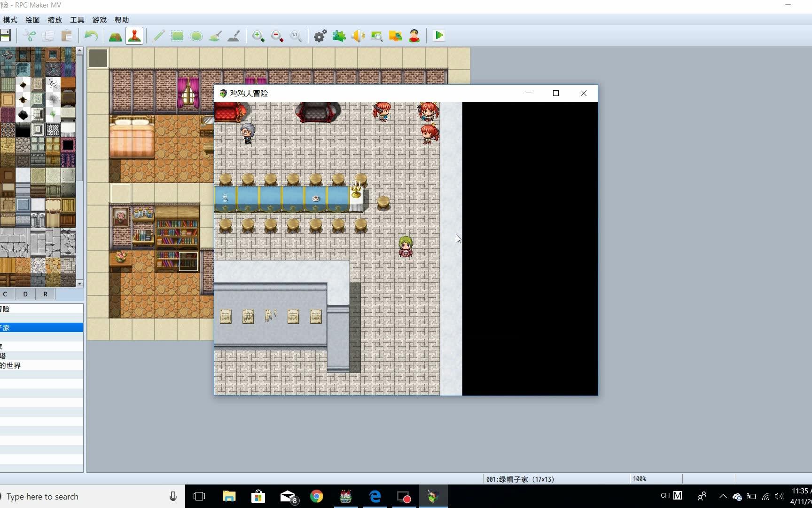
Task: Open the Database gear icon
Action: (320, 36)
